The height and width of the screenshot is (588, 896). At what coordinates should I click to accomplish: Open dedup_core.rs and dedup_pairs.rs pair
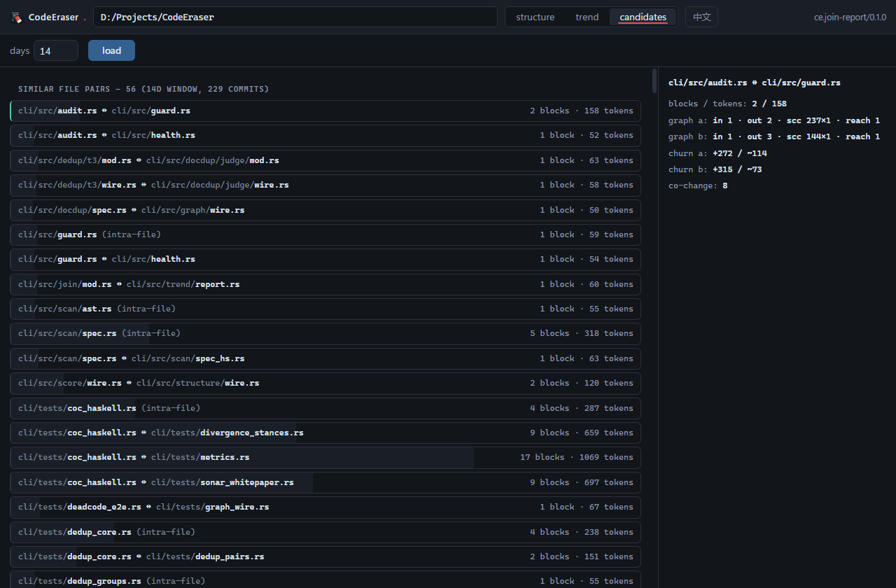pyautogui.click(x=325, y=556)
